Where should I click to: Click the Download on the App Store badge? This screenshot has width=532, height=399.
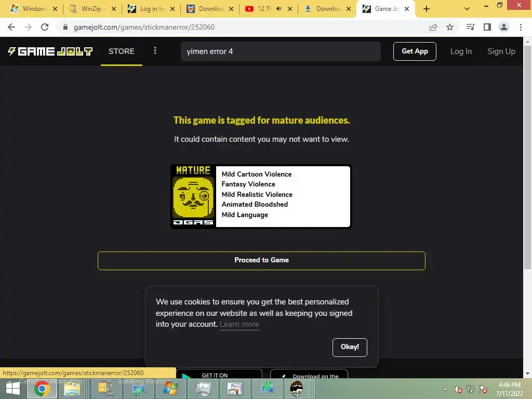(309, 374)
